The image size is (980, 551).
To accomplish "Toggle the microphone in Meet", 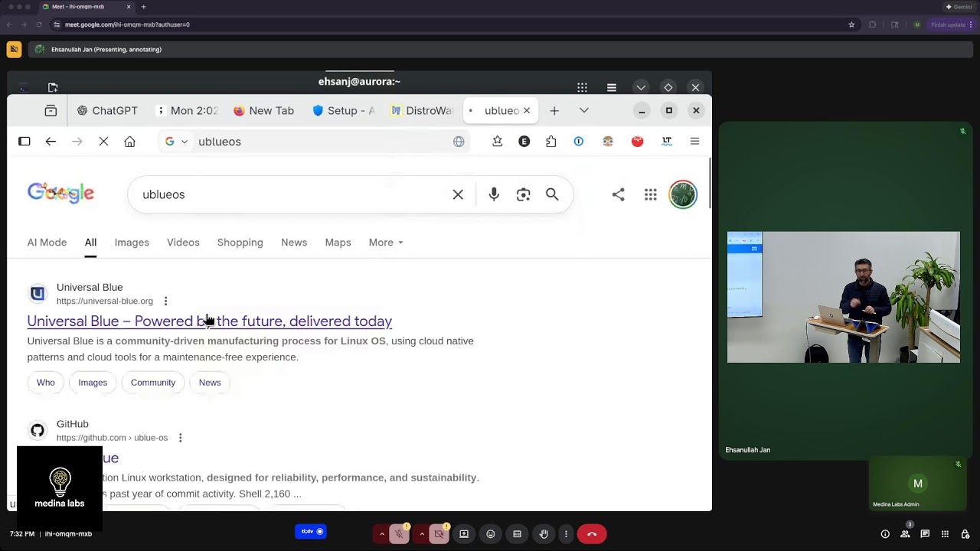I will click(x=399, y=533).
